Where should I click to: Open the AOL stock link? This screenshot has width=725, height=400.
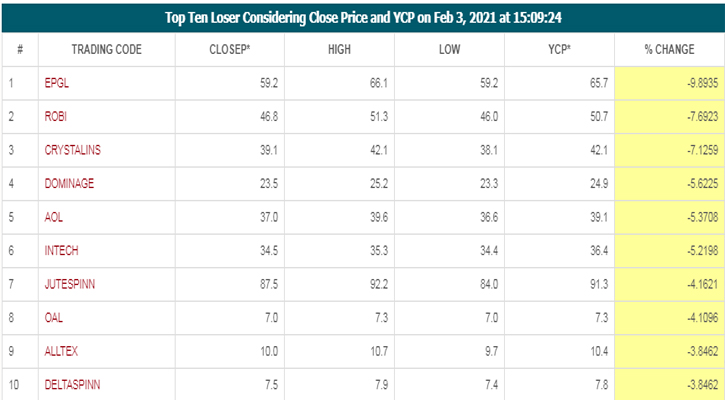[54, 217]
